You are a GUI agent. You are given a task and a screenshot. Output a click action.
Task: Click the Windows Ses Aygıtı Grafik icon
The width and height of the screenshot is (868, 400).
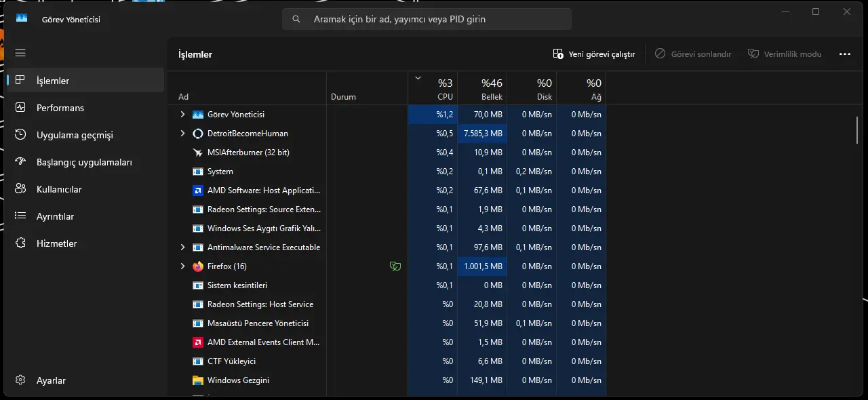(x=198, y=228)
